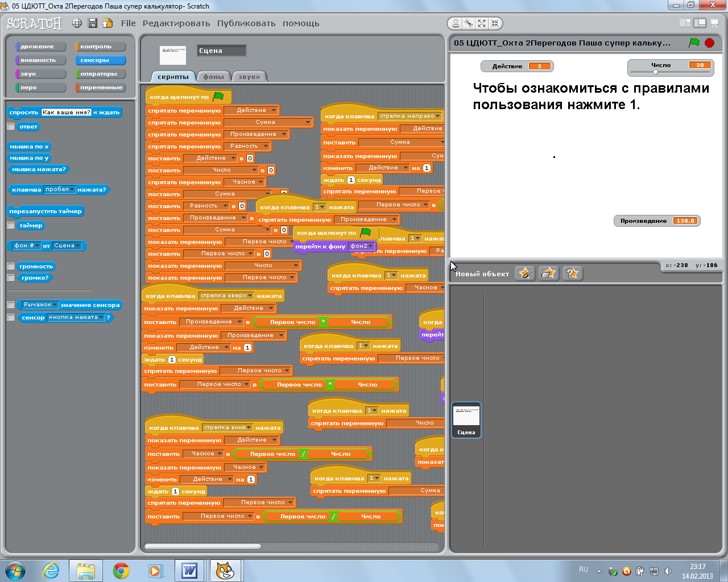Image resolution: width=728 pixels, height=582 pixels.
Task: Open Windows Media Player from taskbar
Action: point(155,571)
